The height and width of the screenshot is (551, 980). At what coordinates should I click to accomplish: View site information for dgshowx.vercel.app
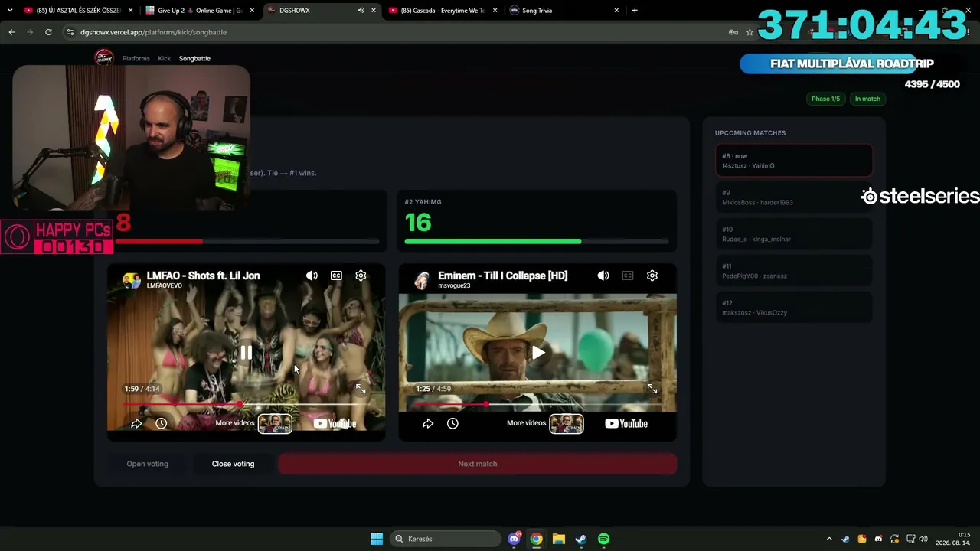tap(70, 32)
